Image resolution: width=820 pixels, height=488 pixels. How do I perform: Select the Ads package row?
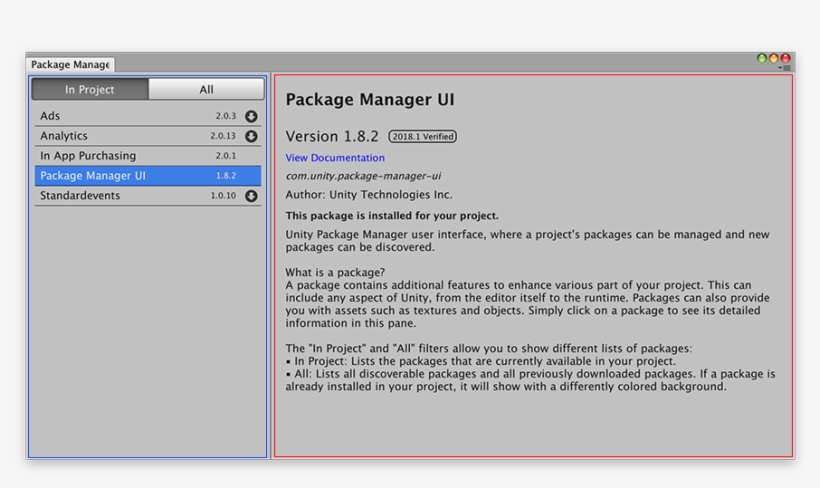[x=147, y=116]
